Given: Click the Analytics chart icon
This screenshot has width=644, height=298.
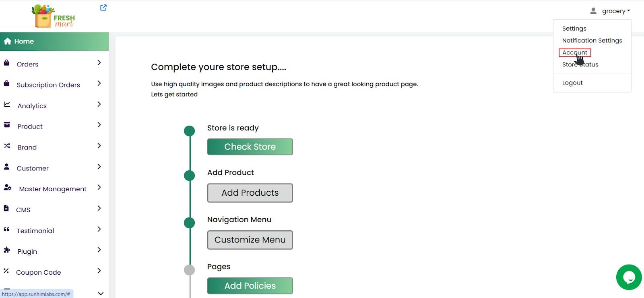Looking at the screenshot, I should click(x=7, y=104).
